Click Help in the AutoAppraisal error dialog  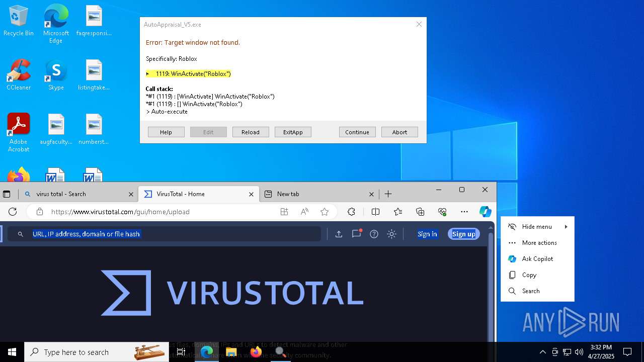[166, 132]
